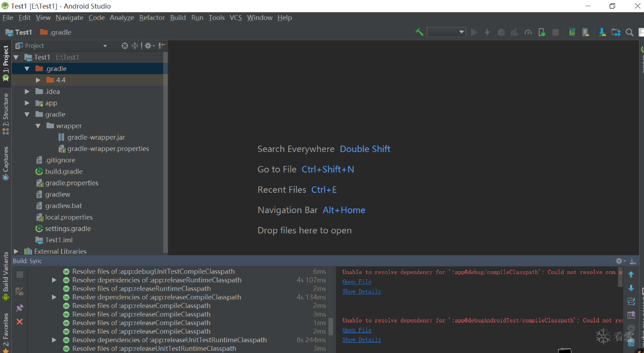Screen dimensions: 644x353
Task: Toggle the pin icon in Build panel
Action: pos(20,308)
